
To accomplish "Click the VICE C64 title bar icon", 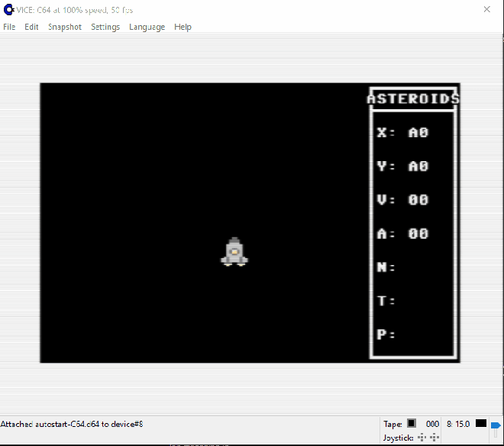I will [x=8, y=10].
